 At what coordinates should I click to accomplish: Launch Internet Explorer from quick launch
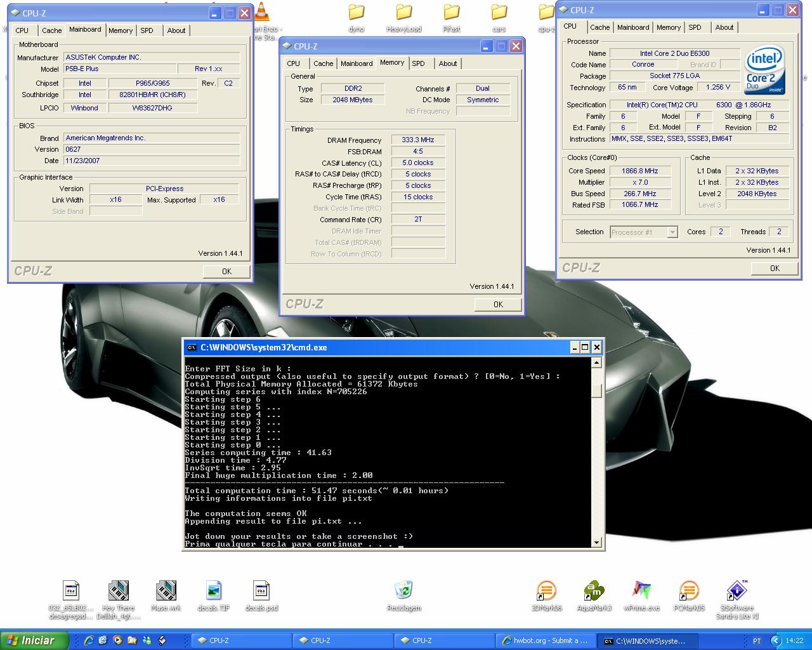(x=88, y=640)
